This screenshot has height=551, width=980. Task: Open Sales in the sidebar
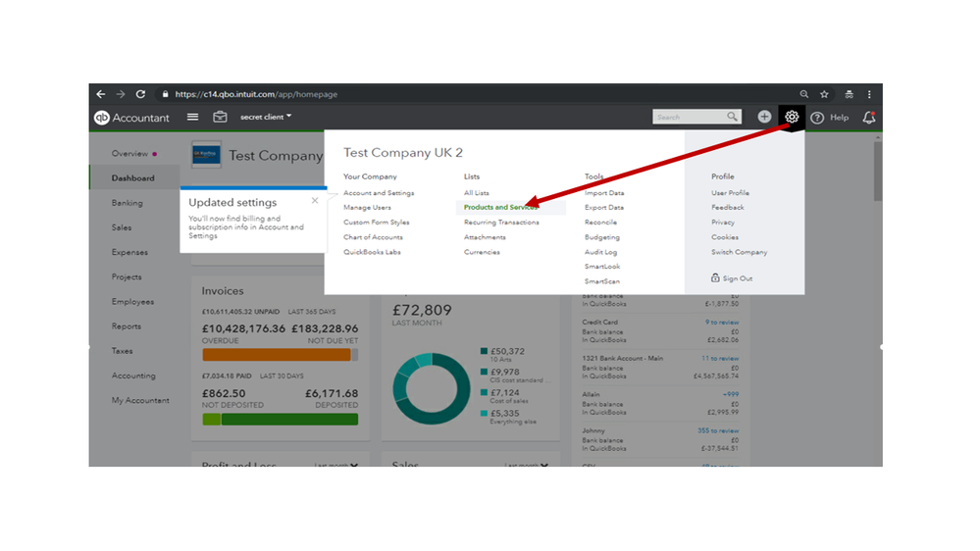[122, 227]
